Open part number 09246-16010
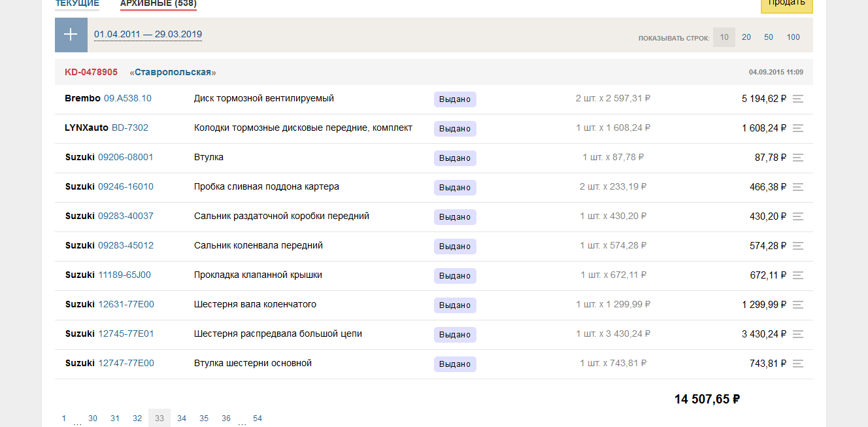The width and height of the screenshot is (868, 427). coord(125,186)
